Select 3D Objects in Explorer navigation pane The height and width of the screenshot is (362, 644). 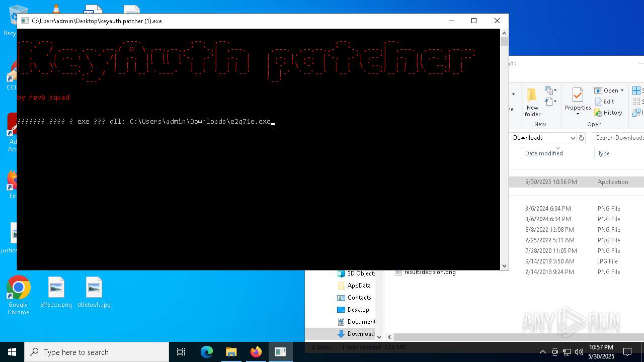pos(355,274)
